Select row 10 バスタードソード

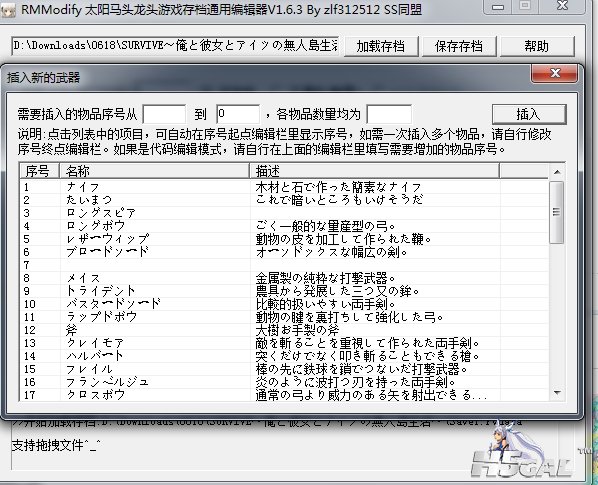[x=284, y=304]
